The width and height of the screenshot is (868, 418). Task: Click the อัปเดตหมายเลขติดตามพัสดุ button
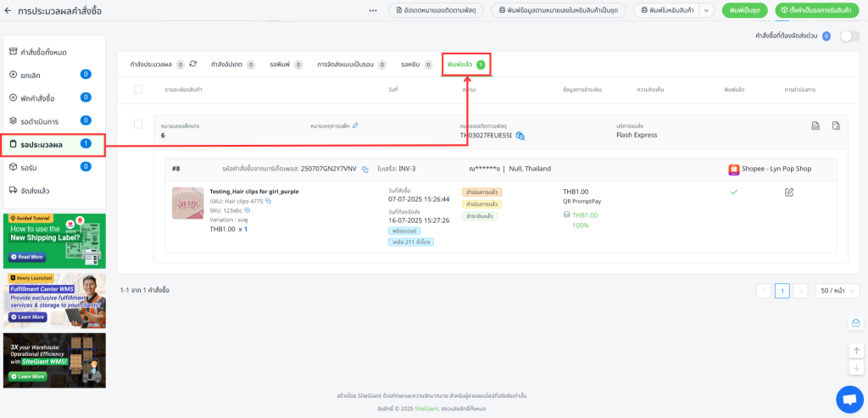pos(442,10)
